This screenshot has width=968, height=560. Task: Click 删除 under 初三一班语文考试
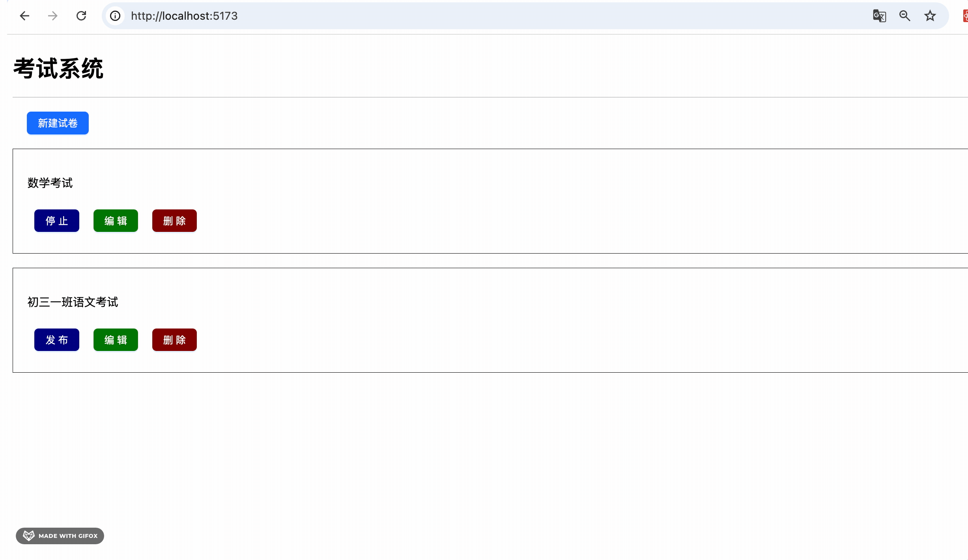click(x=174, y=340)
